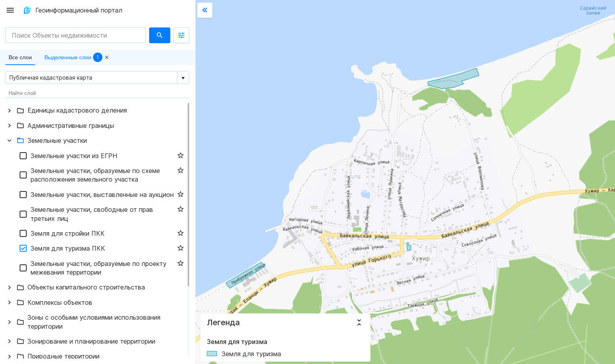Switch to Все слои tab

(20, 57)
